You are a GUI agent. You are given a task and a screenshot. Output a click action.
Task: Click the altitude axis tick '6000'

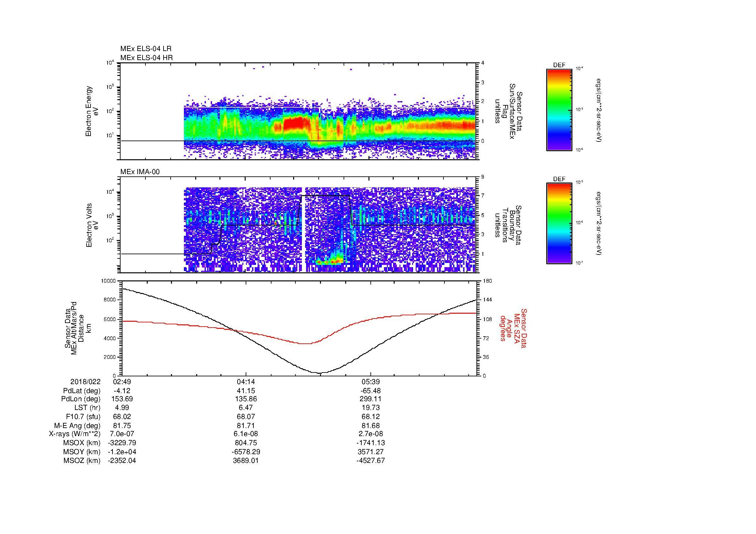pos(110,319)
